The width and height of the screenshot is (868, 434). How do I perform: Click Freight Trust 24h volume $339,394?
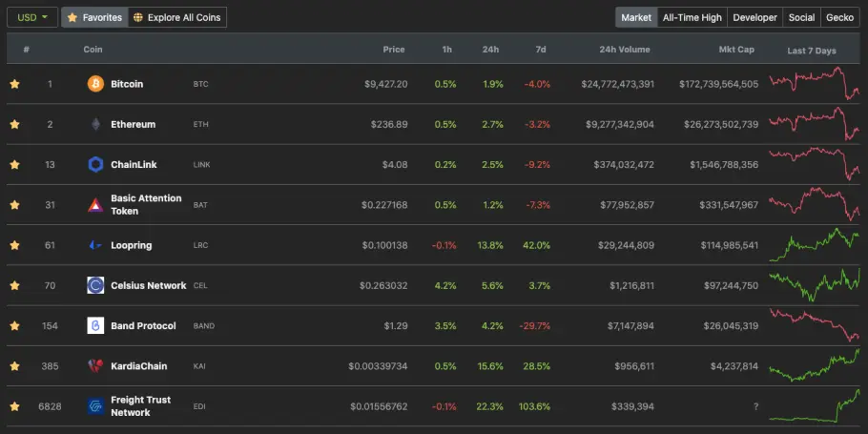(632, 406)
